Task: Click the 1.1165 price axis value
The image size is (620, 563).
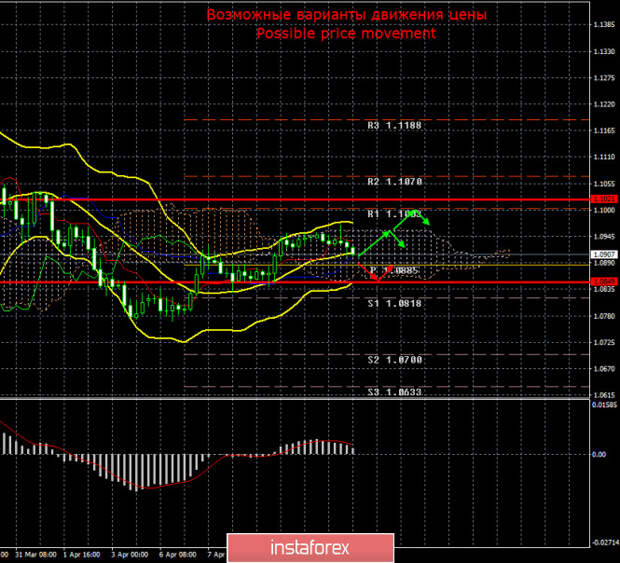Action: point(604,130)
